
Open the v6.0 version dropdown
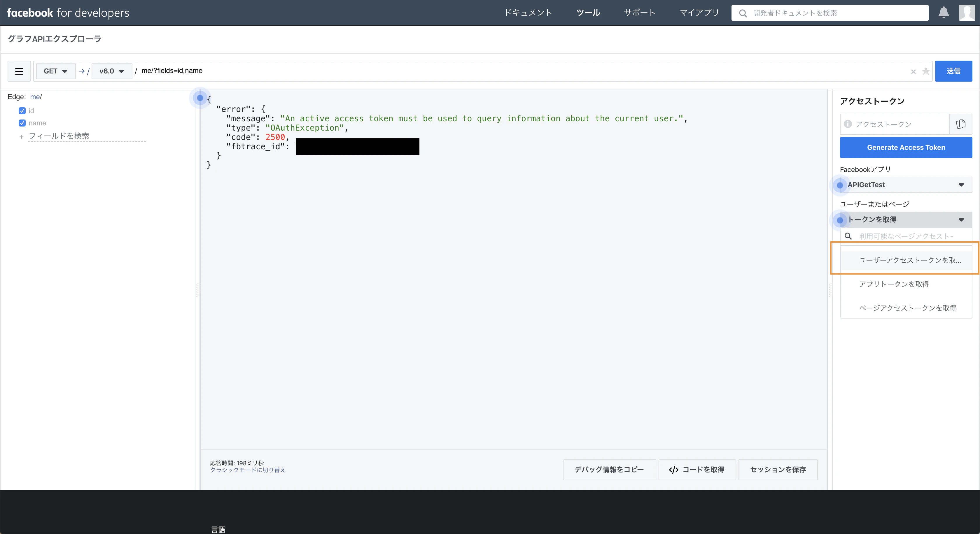pos(111,71)
